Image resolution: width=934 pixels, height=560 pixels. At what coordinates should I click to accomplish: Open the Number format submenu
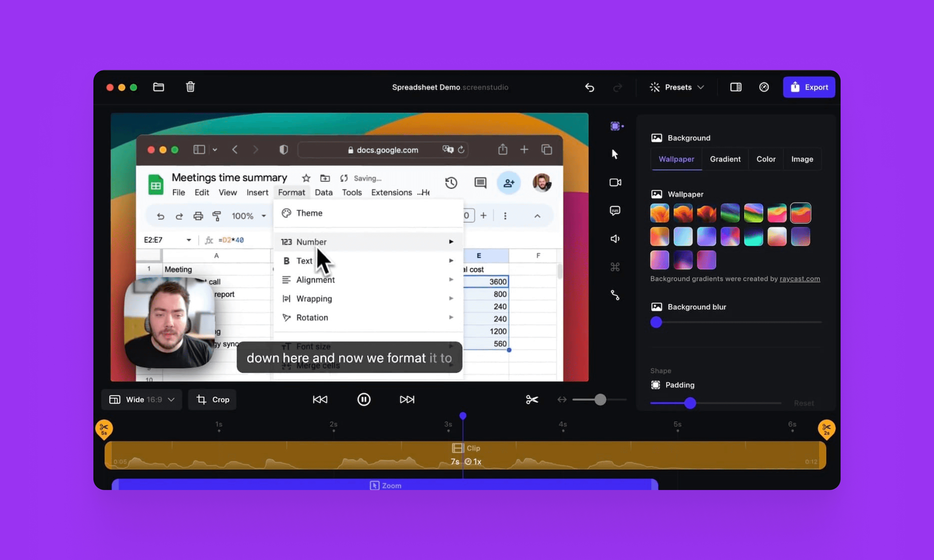click(x=368, y=241)
